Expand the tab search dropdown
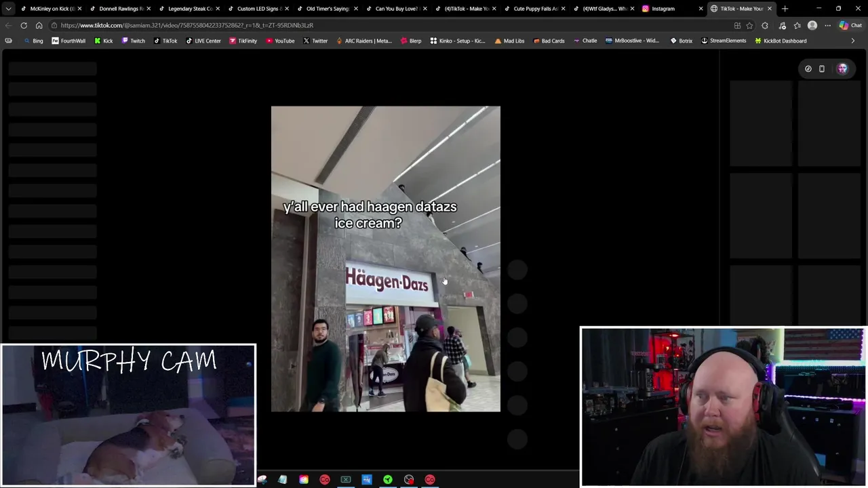 coord(8,9)
